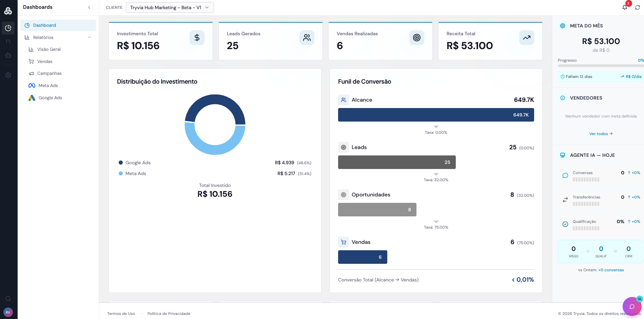Click the notifications bell with 3 alerts
This screenshot has height=319, width=644.
point(624,7)
